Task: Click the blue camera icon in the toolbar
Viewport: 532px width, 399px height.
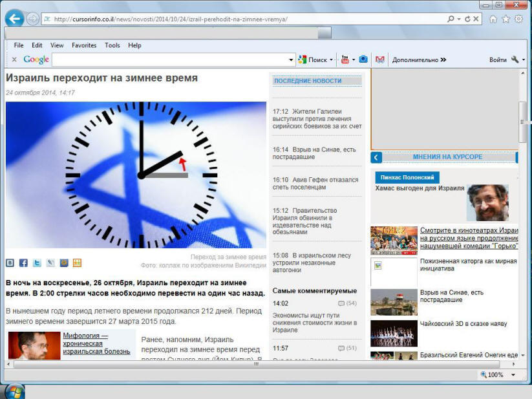Action: tap(363, 59)
